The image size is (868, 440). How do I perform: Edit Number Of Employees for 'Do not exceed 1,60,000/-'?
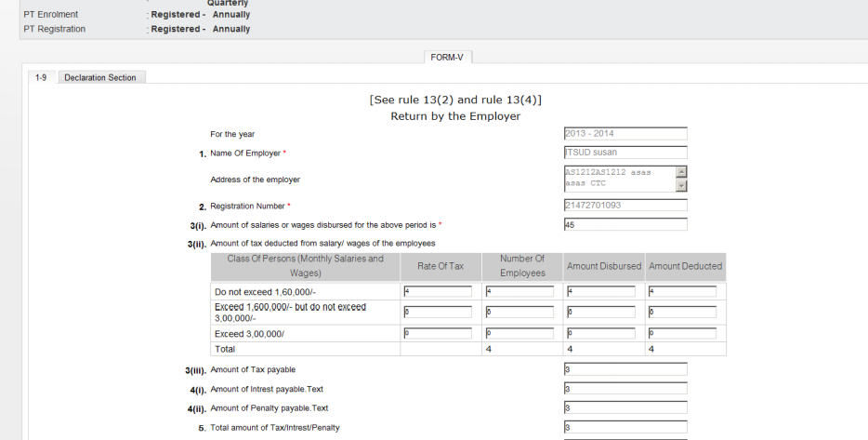[519, 291]
